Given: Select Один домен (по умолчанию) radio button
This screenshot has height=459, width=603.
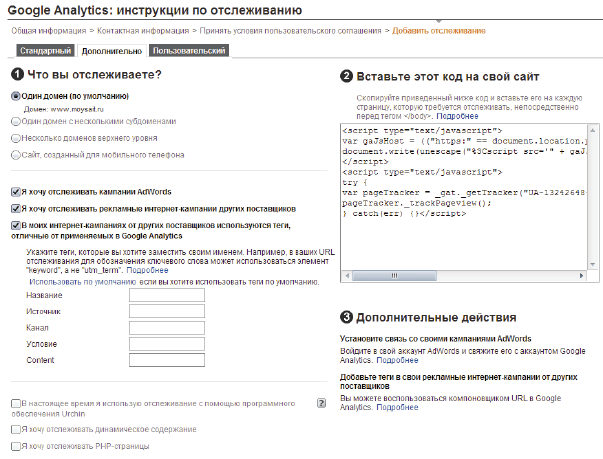Looking at the screenshot, I should pyautogui.click(x=15, y=96).
